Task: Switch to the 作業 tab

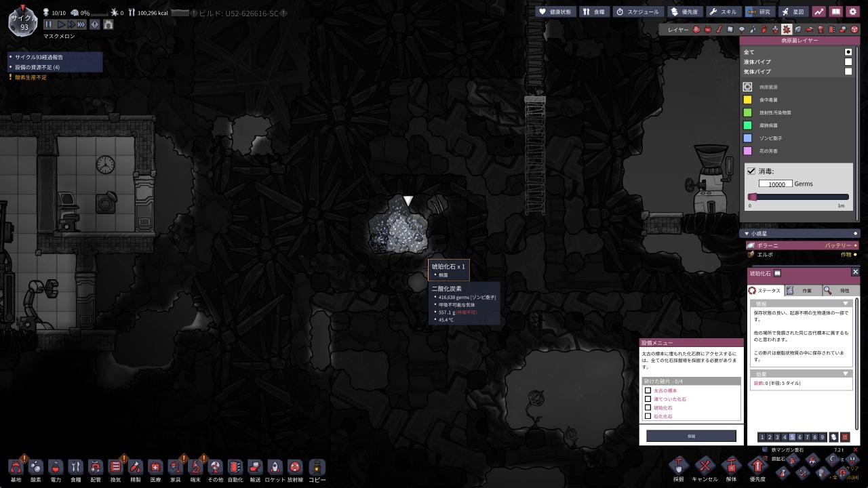Action: [x=803, y=290]
